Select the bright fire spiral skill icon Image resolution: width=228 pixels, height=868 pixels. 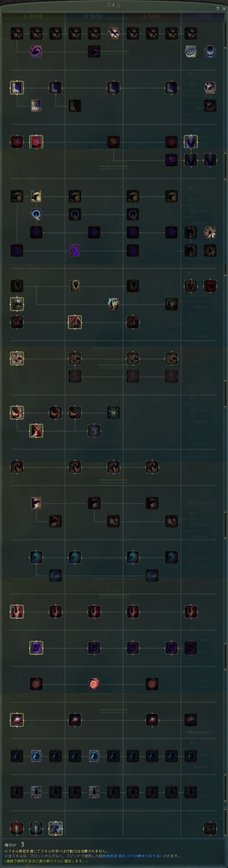[x=94, y=683]
